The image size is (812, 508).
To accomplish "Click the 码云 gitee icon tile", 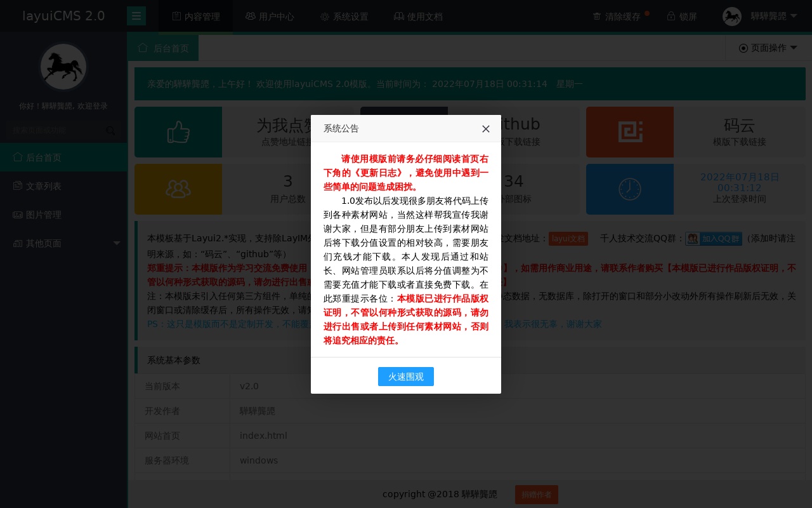I will tap(630, 132).
